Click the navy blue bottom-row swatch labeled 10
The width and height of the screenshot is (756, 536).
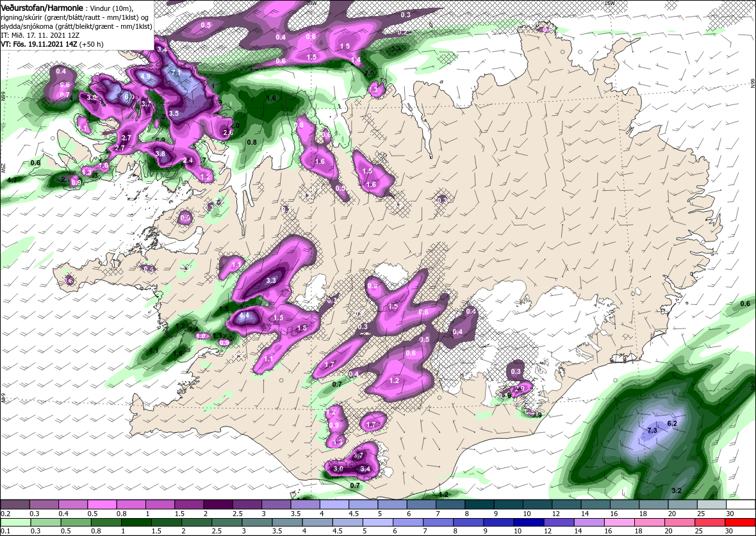pyautogui.click(x=529, y=523)
